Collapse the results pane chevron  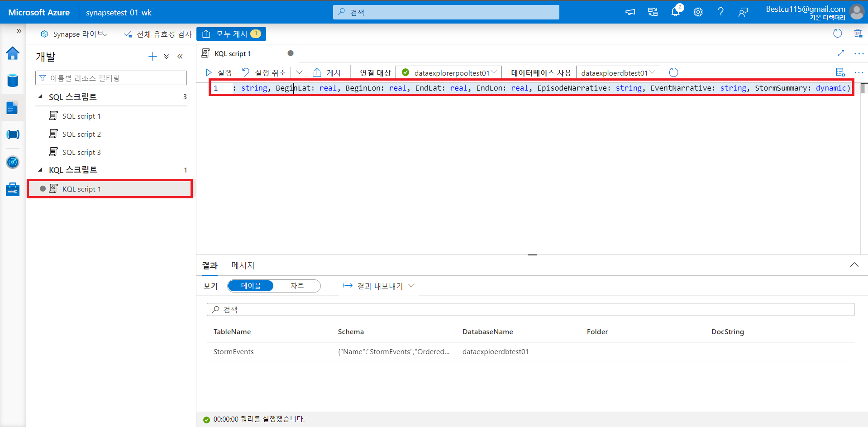(854, 265)
